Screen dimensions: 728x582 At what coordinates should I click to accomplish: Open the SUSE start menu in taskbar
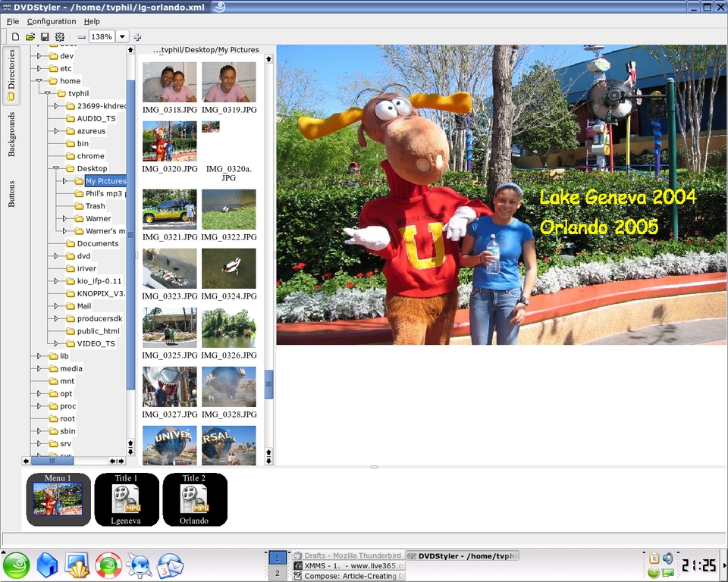coord(16,565)
